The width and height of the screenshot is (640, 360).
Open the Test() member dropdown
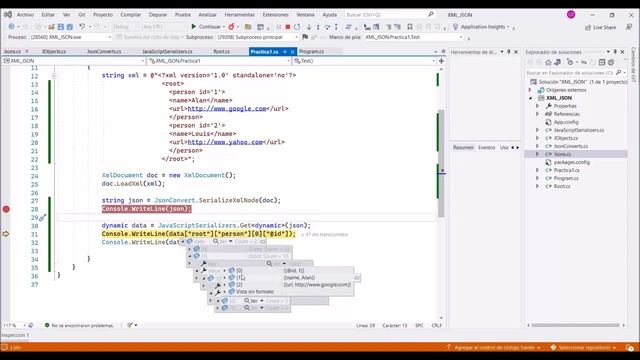364,61
